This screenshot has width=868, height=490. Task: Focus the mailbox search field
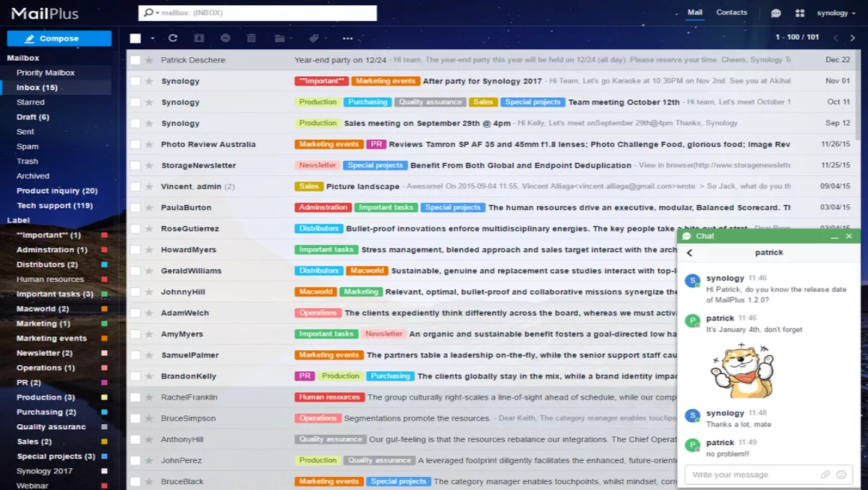point(258,13)
